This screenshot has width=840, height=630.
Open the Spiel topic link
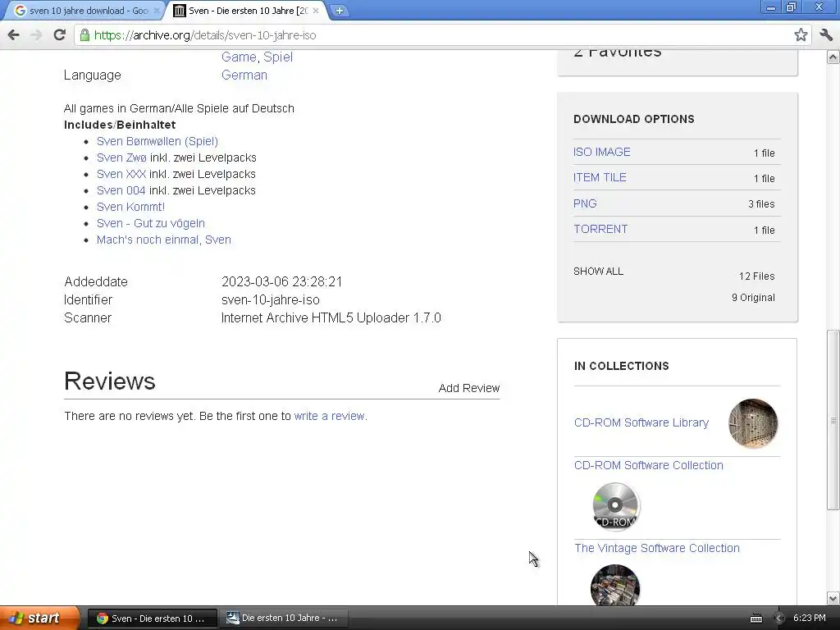pyautogui.click(x=277, y=57)
